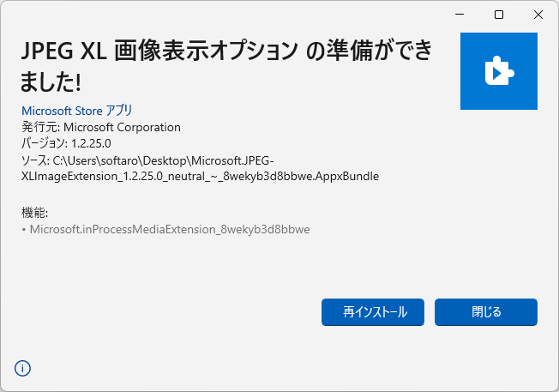
Task: Click the 機能 label
Action: click(34, 213)
